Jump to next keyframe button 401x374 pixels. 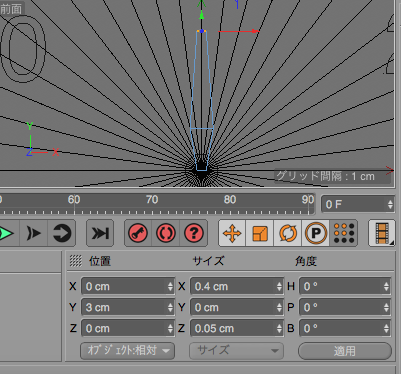[x=34, y=233]
